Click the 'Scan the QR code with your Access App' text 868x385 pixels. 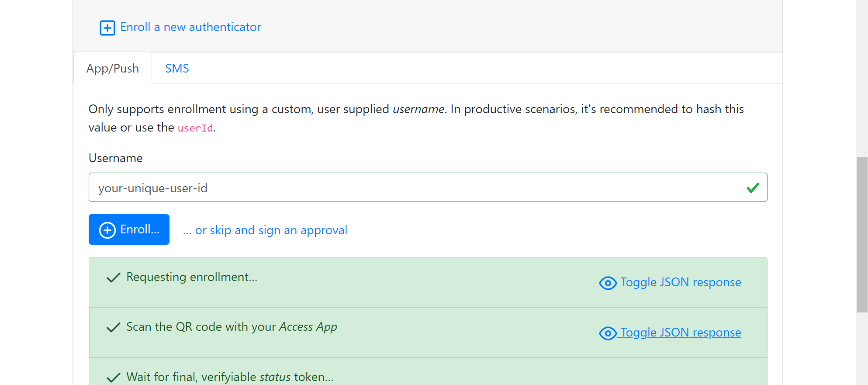point(232,327)
